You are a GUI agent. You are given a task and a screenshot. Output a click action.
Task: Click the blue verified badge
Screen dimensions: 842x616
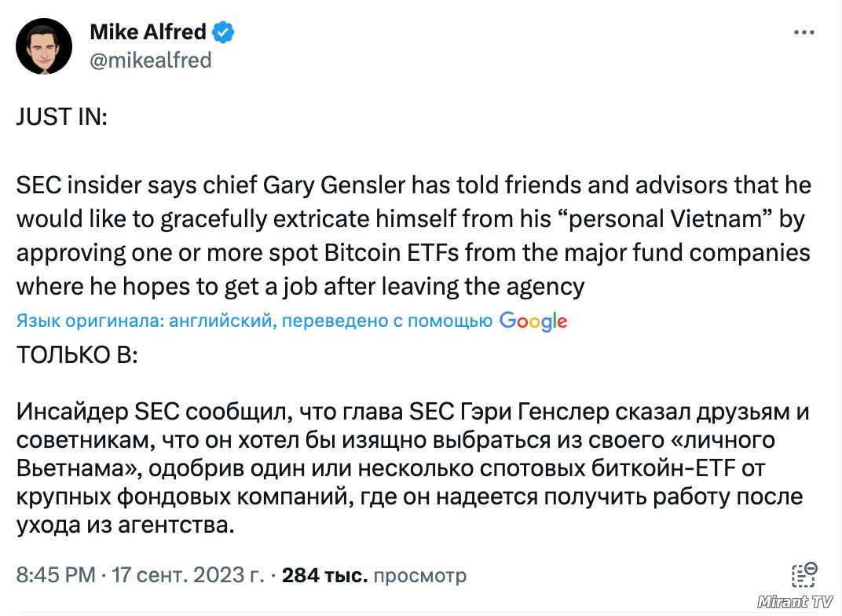[x=223, y=32]
